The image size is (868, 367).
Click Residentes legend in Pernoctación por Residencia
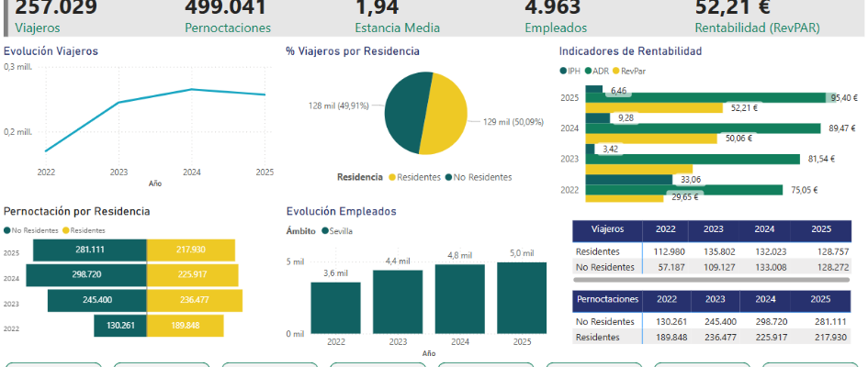(66, 230)
